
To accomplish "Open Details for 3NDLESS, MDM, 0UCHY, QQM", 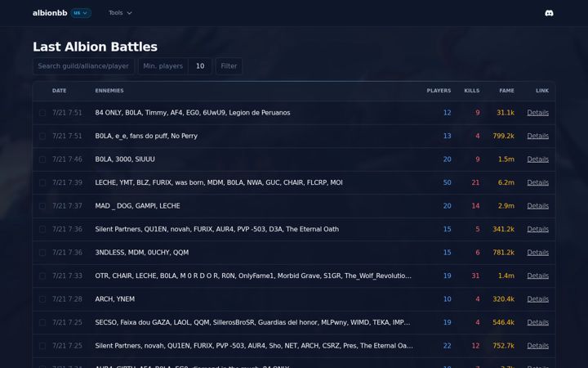I will (537, 253).
